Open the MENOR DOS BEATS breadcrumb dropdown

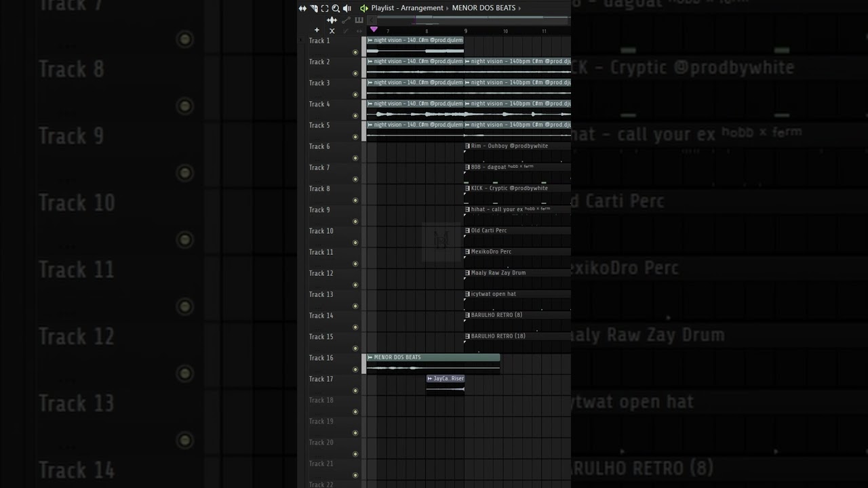pyautogui.click(x=484, y=8)
